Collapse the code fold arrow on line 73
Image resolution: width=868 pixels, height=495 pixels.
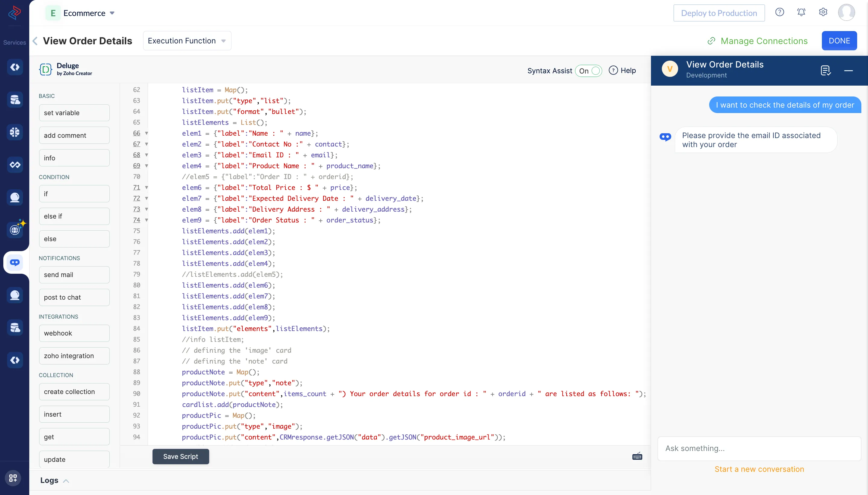coord(146,209)
